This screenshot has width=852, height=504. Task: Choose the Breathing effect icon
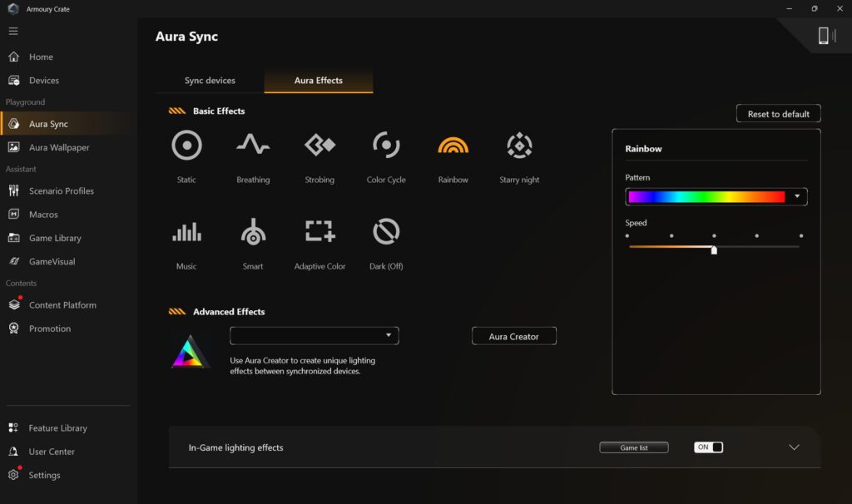click(253, 145)
